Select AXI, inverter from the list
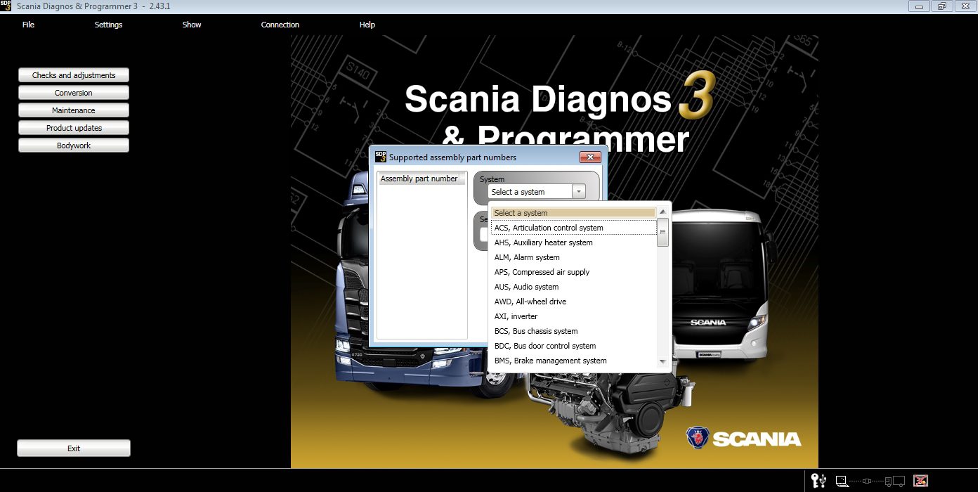The image size is (980, 492). click(515, 316)
